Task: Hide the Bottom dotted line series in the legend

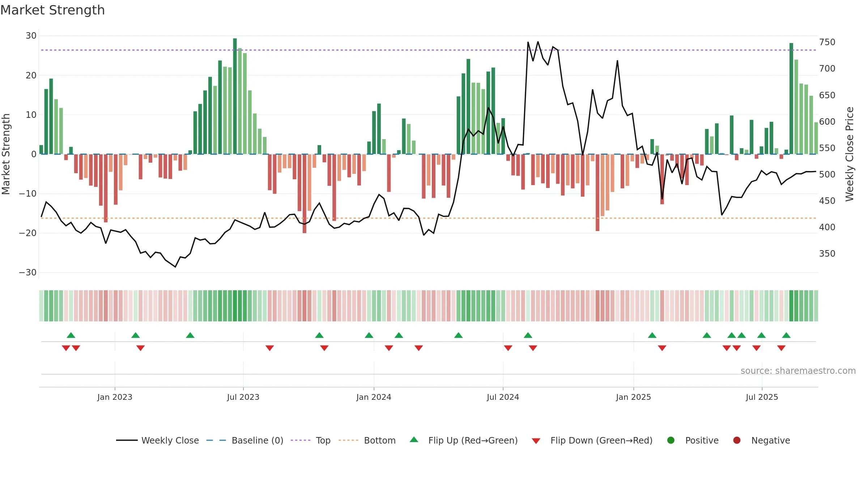Action: 367,440
